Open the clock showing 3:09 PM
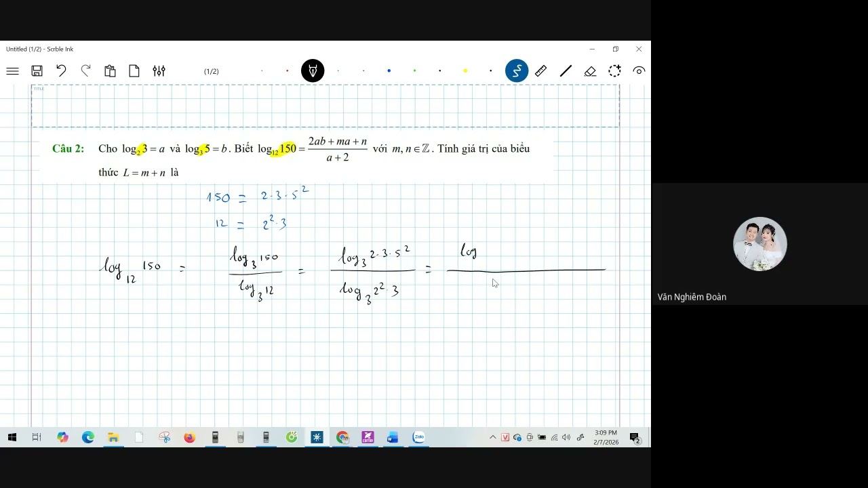The width and height of the screenshot is (868, 488). pos(606,437)
